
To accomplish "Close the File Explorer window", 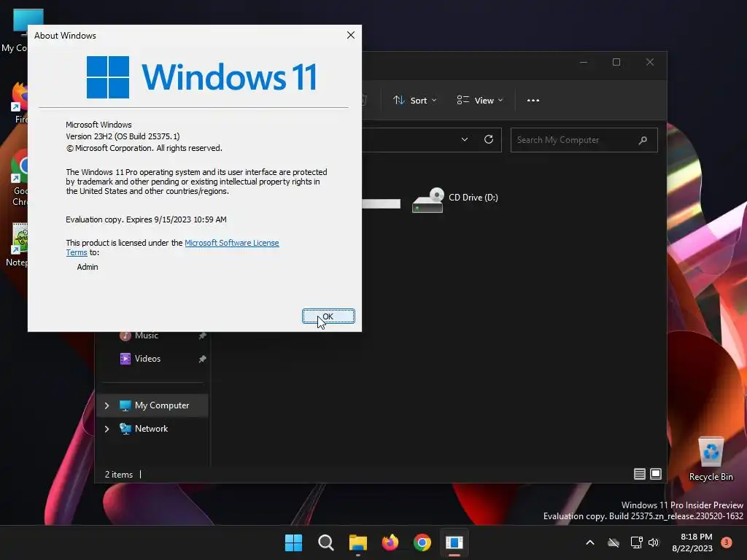I will pyautogui.click(x=650, y=63).
